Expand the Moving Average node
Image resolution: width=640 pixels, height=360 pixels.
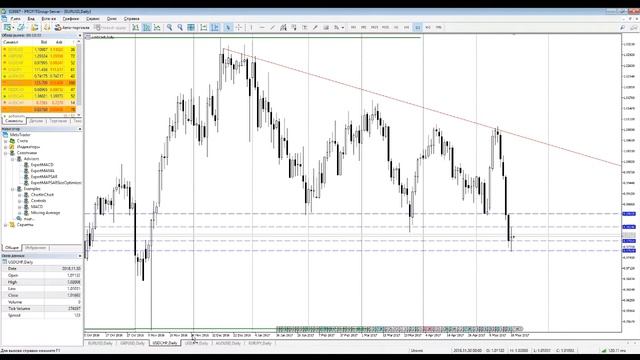(x=20, y=213)
